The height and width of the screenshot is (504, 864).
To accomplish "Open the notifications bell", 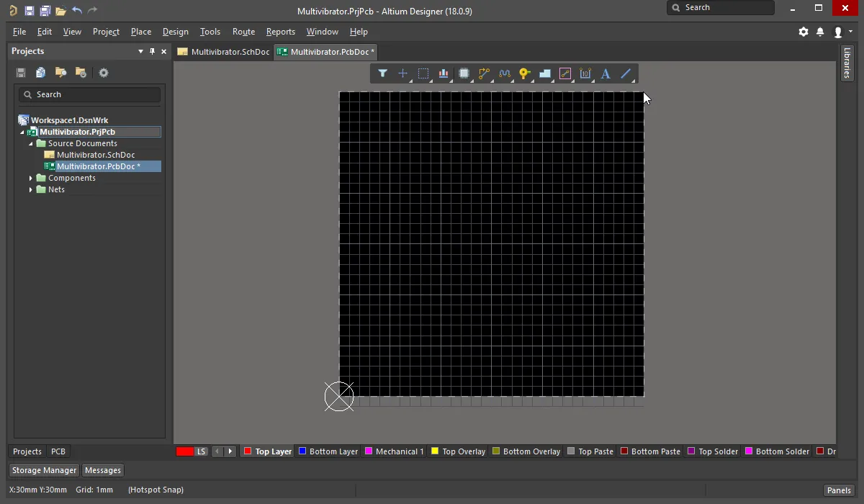I will (820, 32).
